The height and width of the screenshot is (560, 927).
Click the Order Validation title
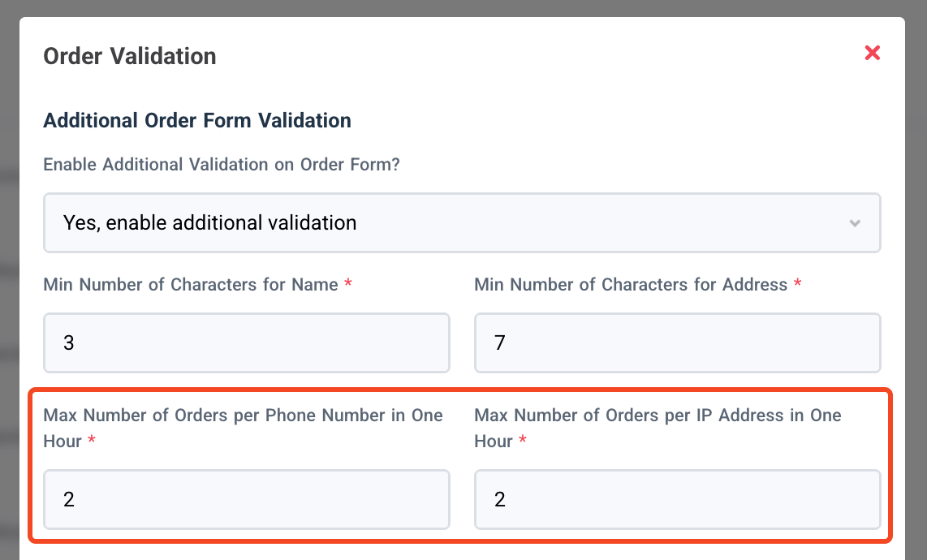(x=129, y=56)
